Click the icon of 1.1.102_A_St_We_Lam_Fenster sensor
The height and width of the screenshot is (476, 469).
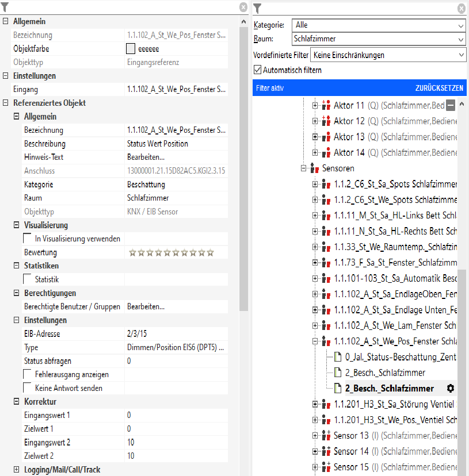(326, 325)
